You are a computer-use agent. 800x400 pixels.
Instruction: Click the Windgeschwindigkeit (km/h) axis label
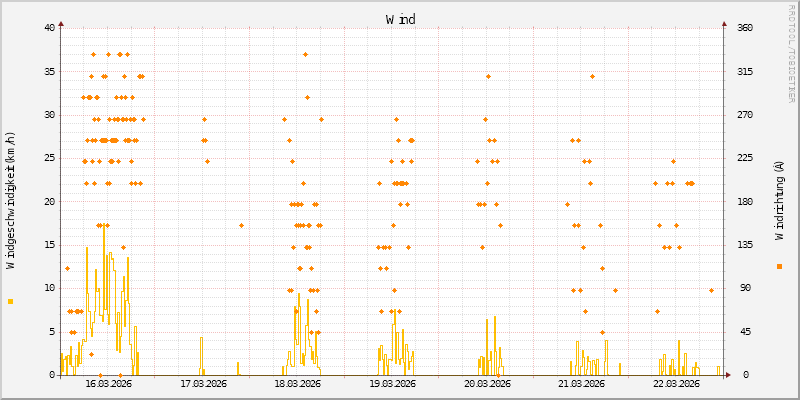11,200
